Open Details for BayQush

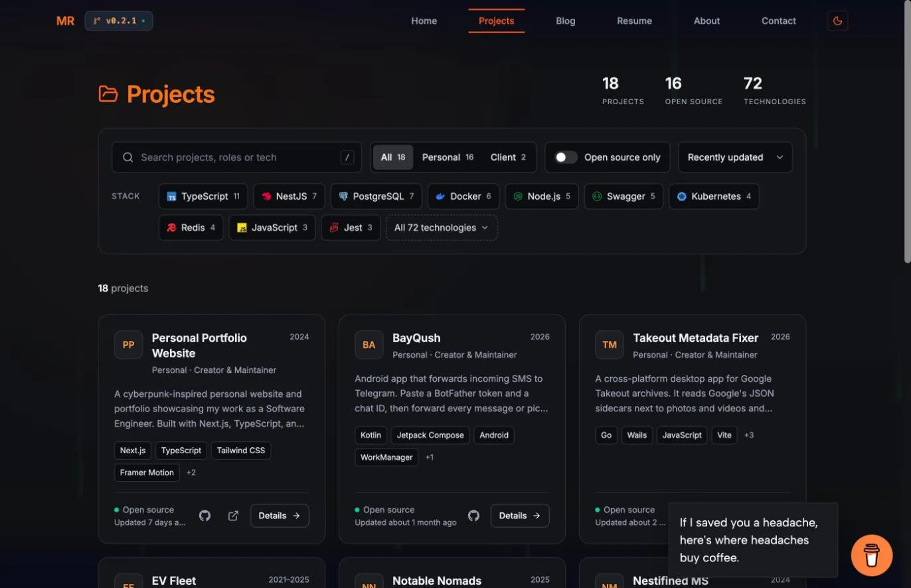pyautogui.click(x=520, y=516)
